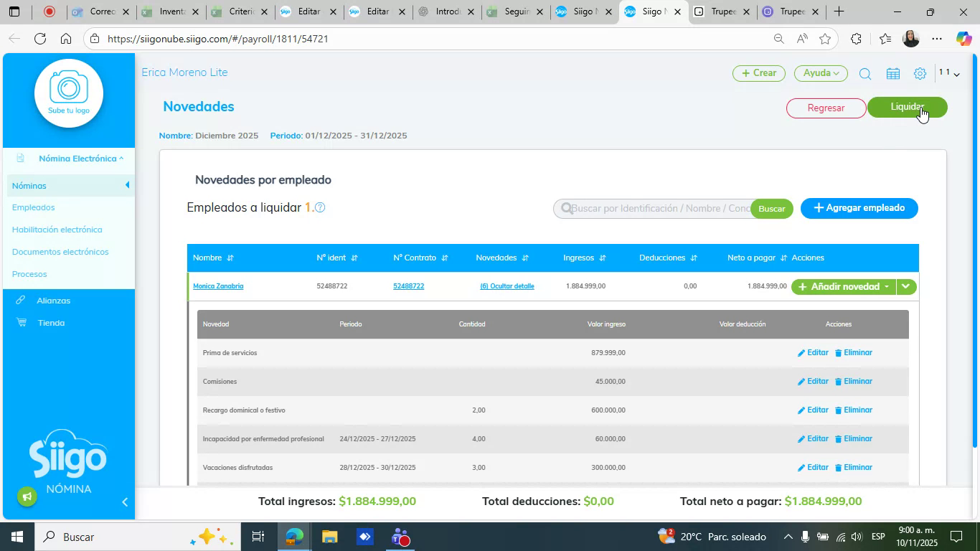The image size is (980, 551).
Task: Click the megaphone announcements icon
Action: pos(27,496)
